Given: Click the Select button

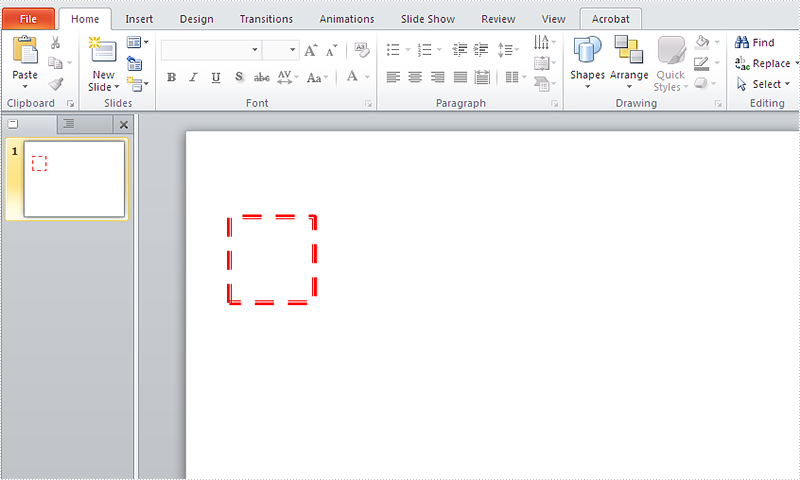Looking at the screenshot, I should click(763, 84).
